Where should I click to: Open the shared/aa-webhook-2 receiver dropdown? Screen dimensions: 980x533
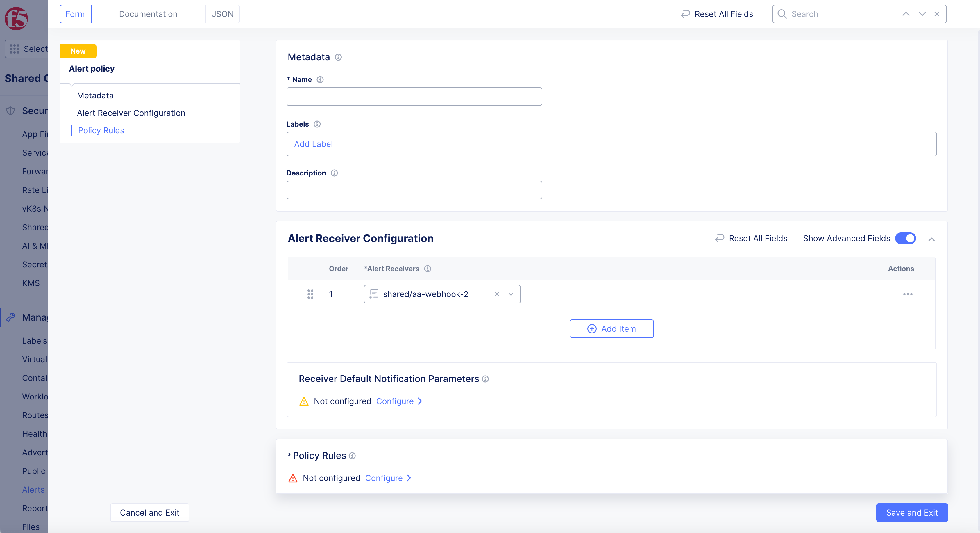pyautogui.click(x=511, y=294)
